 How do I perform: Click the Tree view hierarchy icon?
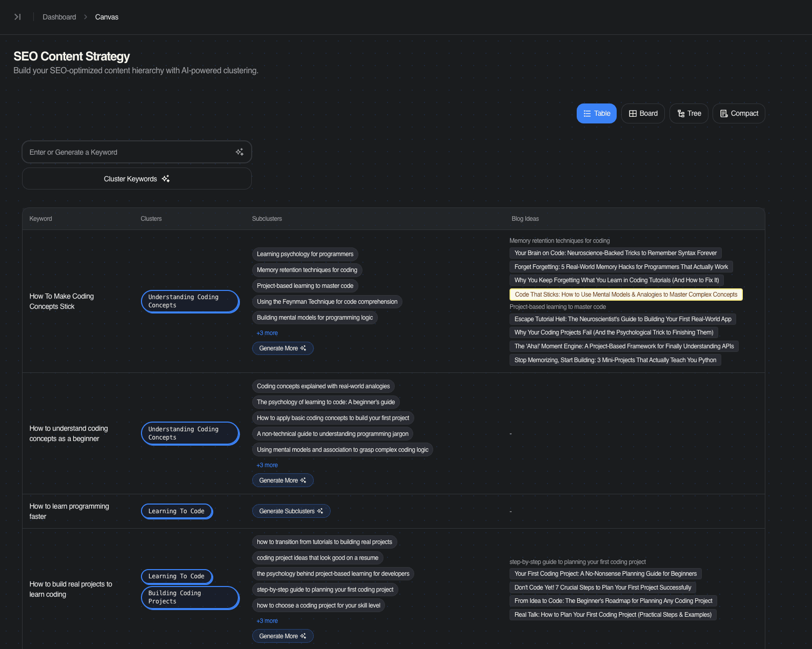click(x=681, y=114)
